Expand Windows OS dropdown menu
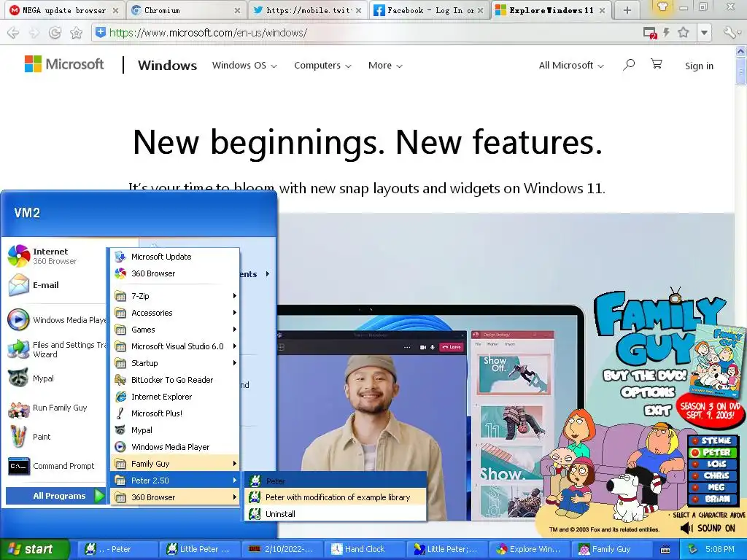Image resolution: width=747 pixels, height=560 pixels. tap(244, 65)
